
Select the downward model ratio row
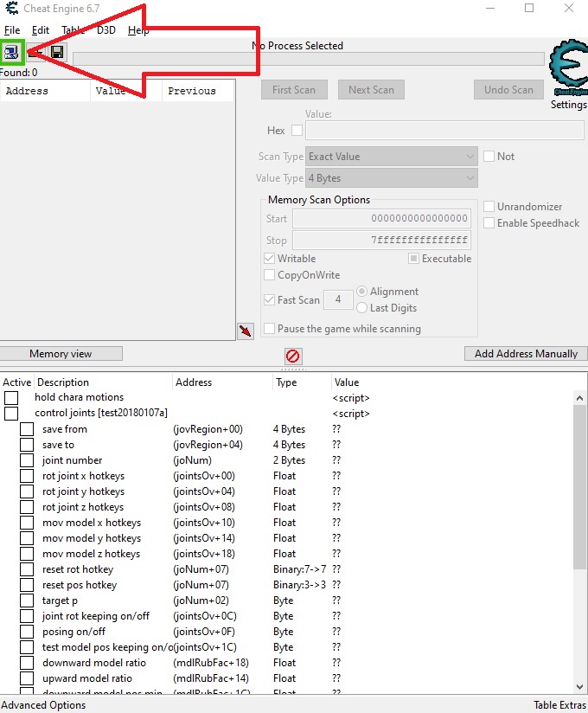pos(286,663)
